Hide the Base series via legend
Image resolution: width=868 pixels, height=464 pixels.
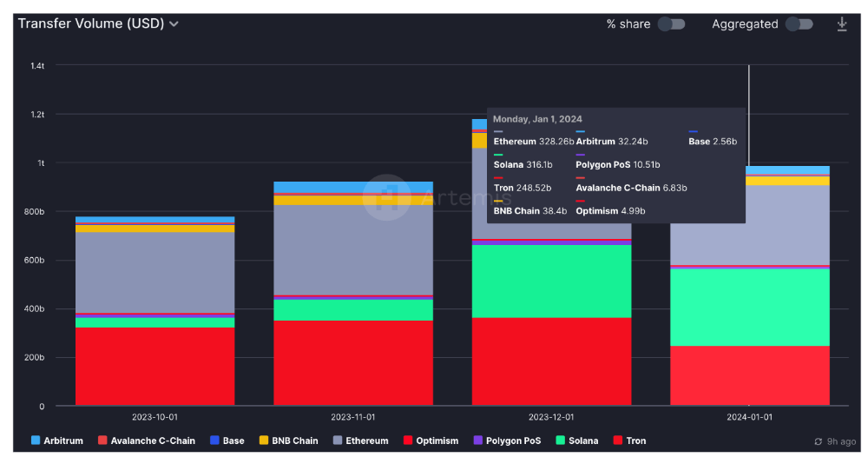227,441
